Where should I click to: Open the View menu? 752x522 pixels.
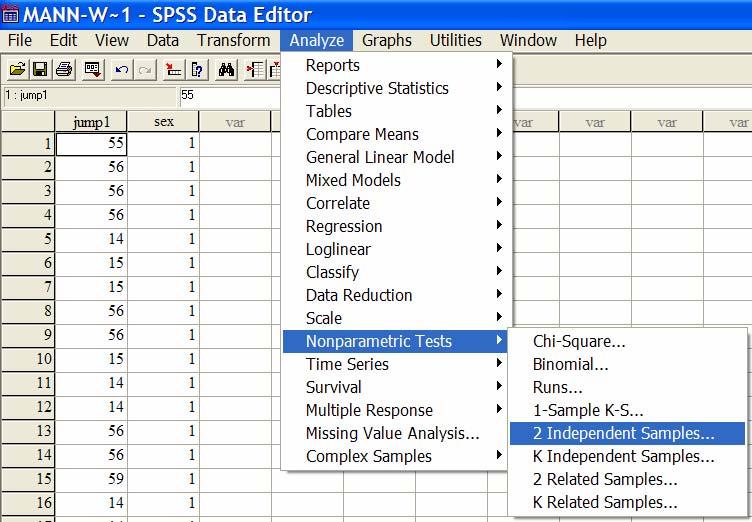tap(112, 40)
